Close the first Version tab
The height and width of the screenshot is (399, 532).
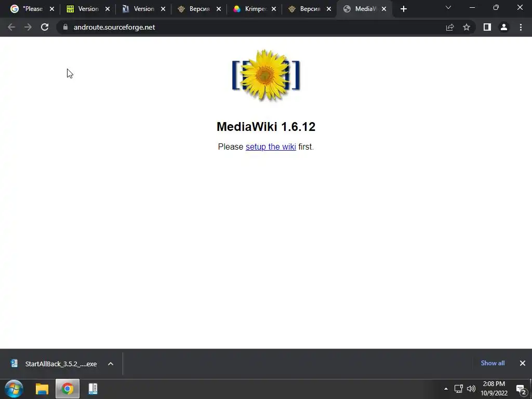[107, 9]
